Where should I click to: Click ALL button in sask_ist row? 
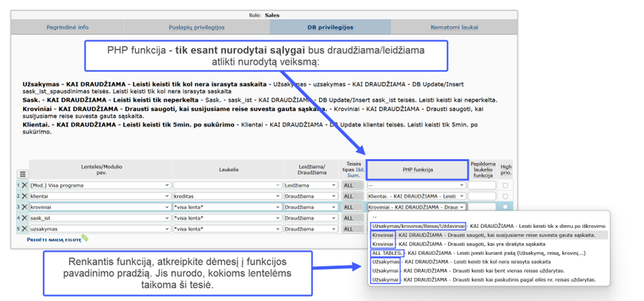[x=353, y=218]
